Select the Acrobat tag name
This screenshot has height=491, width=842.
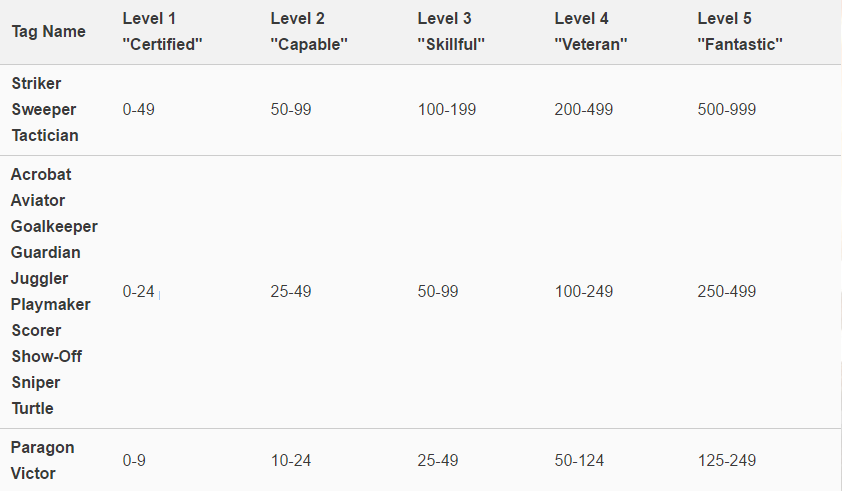point(41,174)
